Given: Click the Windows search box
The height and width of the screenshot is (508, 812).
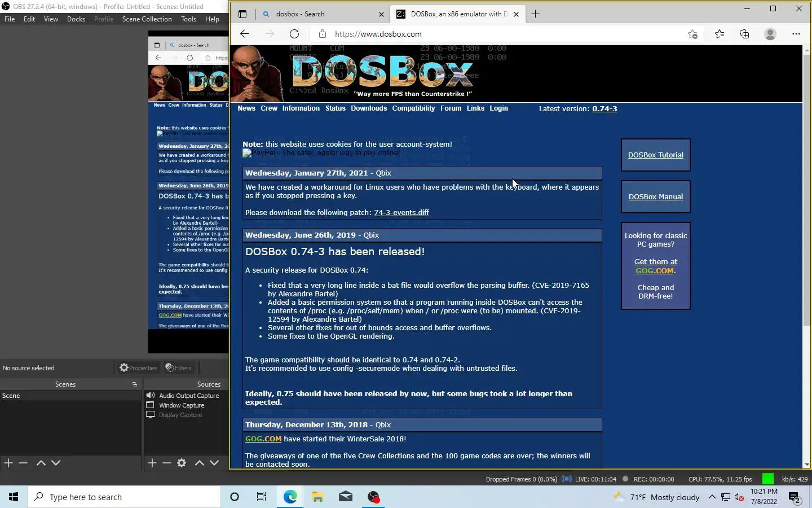Looking at the screenshot, I should [124, 497].
